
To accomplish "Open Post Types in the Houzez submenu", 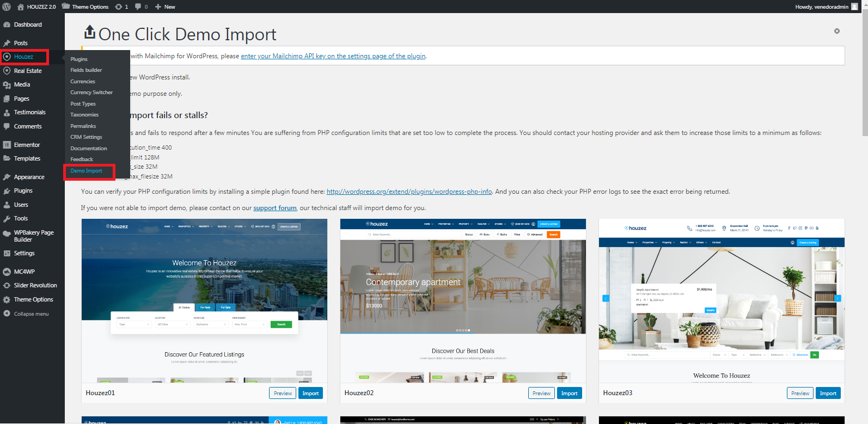I will click(83, 103).
